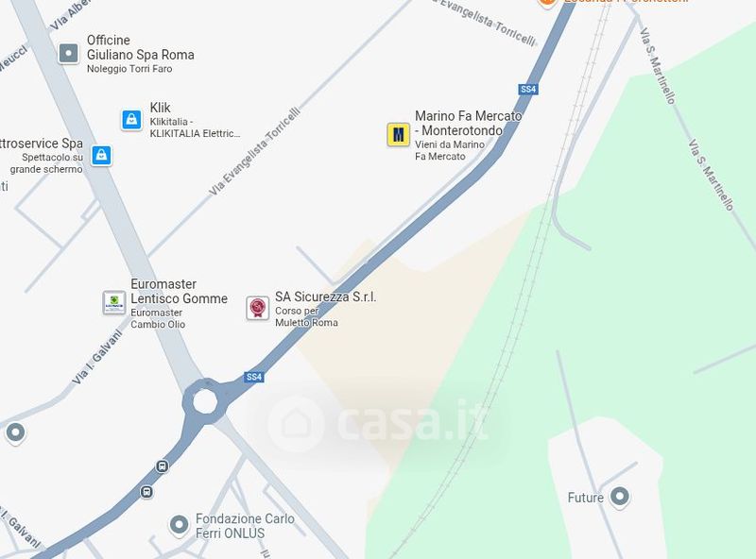Select the Klik shopping bag icon

tap(131, 120)
